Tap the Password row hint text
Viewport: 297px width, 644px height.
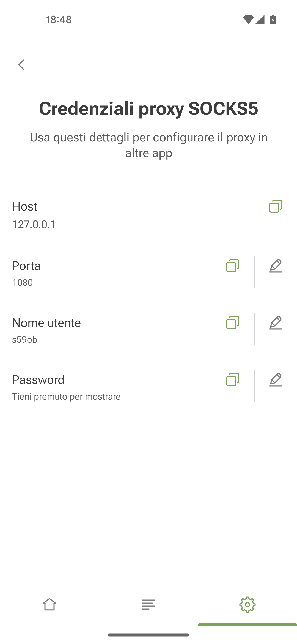pos(66,397)
